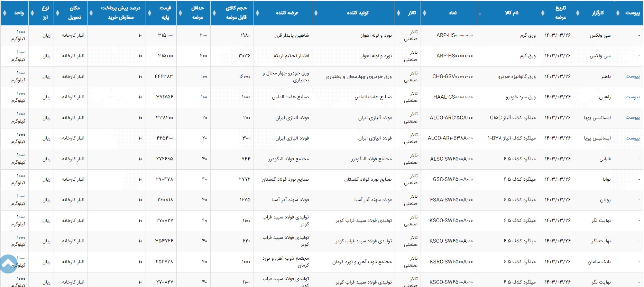Image resolution: width=644 pixels, height=287 pixels.
Task: Click producer ورق خودروی چهارمحال و بختیاری
Action: 359,77
